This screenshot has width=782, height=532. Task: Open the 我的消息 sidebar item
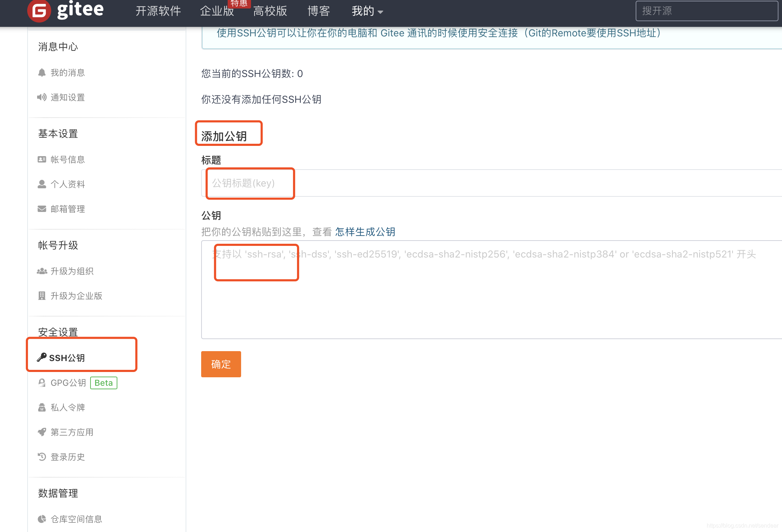pos(68,72)
